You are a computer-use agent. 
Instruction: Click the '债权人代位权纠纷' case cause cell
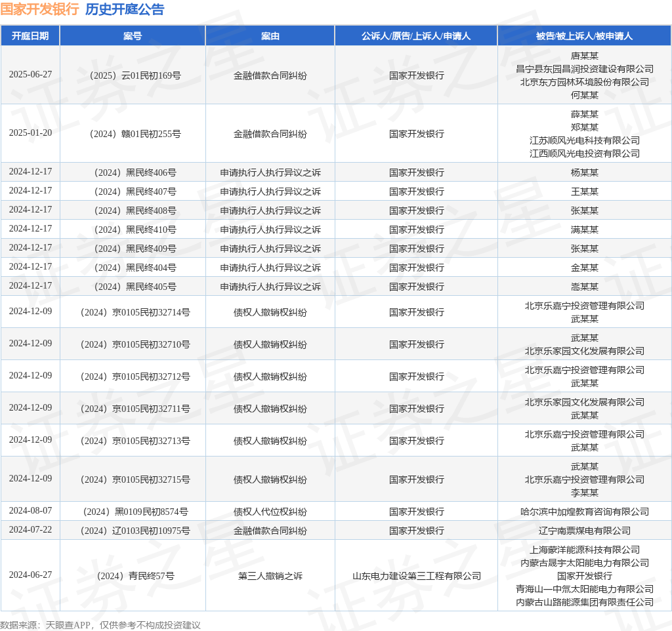(270, 512)
